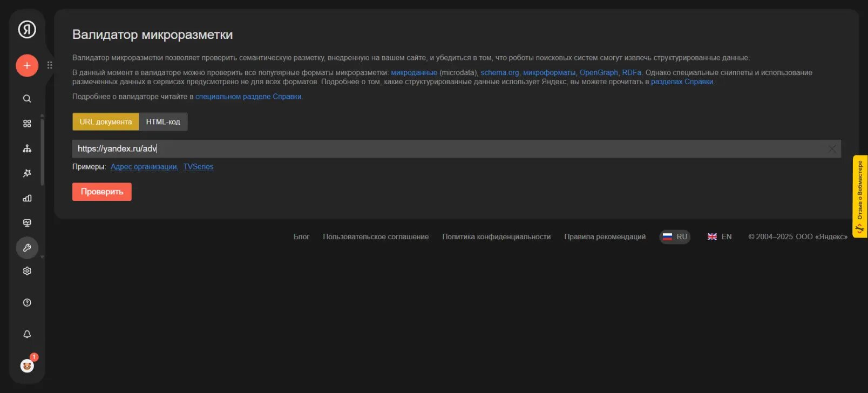Image resolution: width=868 pixels, height=393 pixels.
Task: Clear the URL field with X icon
Action: [832, 149]
